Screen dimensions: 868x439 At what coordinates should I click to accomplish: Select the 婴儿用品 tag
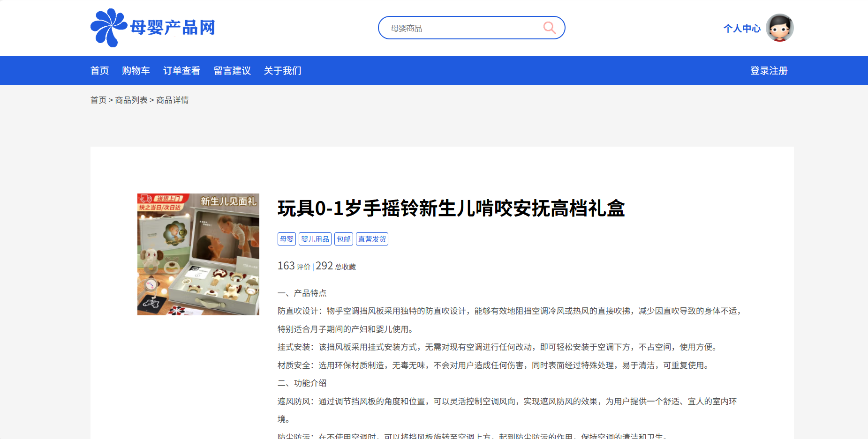(x=315, y=239)
